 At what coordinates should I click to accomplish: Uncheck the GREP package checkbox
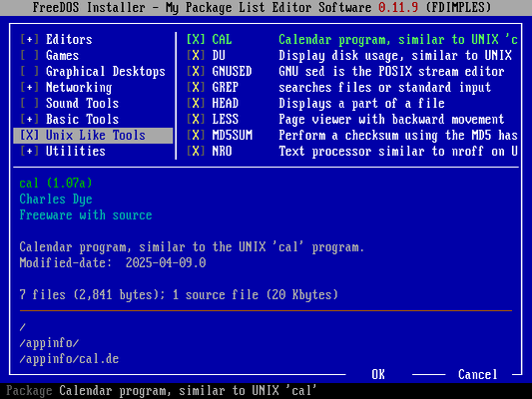point(196,88)
